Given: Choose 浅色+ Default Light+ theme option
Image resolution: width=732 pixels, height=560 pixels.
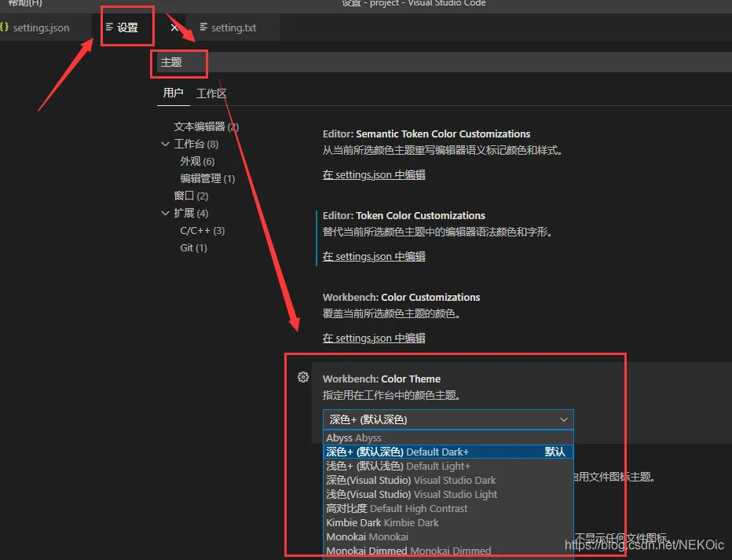Looking at the screenshot, I should point(448,466).
